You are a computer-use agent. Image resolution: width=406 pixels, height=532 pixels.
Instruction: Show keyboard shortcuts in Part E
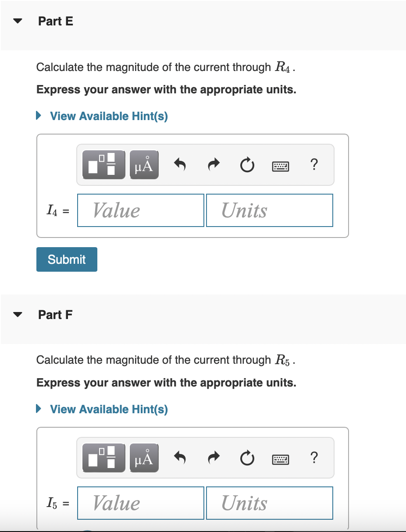tap(281, 166)
